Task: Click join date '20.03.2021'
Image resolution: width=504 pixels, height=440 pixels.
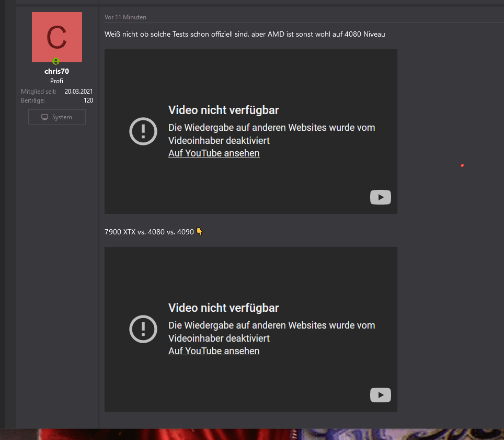Action: [x=79, y=92]
